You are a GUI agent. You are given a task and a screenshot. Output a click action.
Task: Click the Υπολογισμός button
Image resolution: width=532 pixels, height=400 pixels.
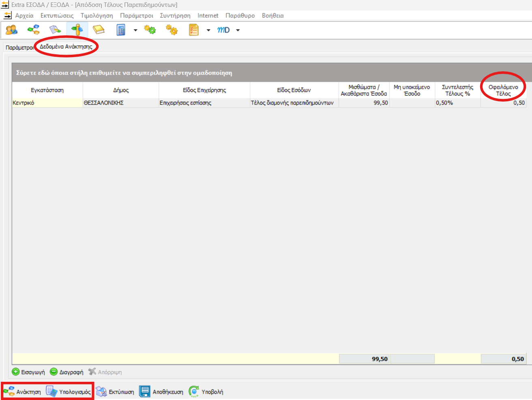pyautogui.click(x=69, y=391)
